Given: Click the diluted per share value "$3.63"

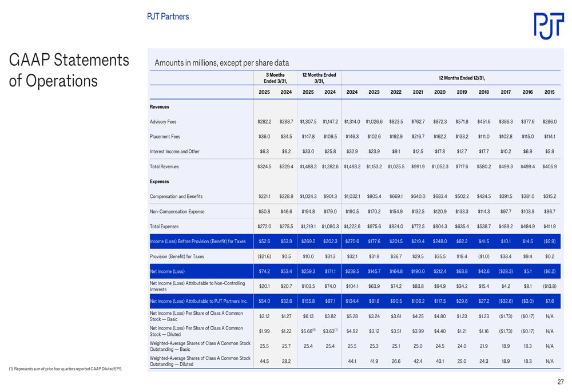Looking at the screenshot, I should pos(330,331).
